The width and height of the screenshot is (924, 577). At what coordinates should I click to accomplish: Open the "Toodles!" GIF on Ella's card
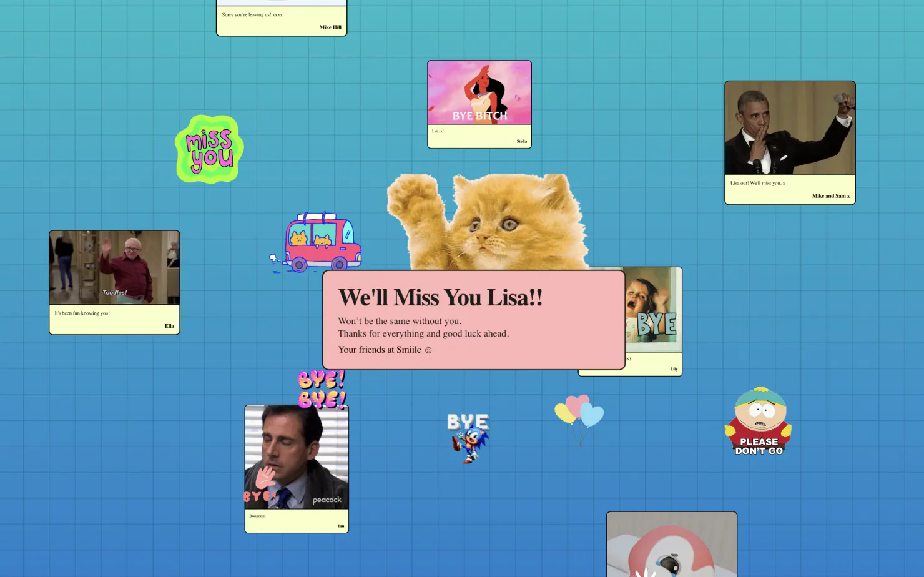pos(114,268)
